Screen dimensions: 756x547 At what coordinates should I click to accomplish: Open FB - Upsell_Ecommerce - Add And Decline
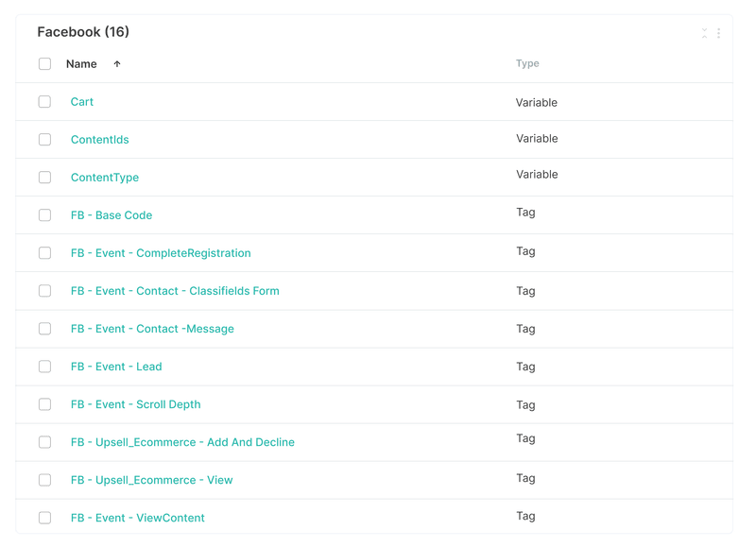[182, 442]
